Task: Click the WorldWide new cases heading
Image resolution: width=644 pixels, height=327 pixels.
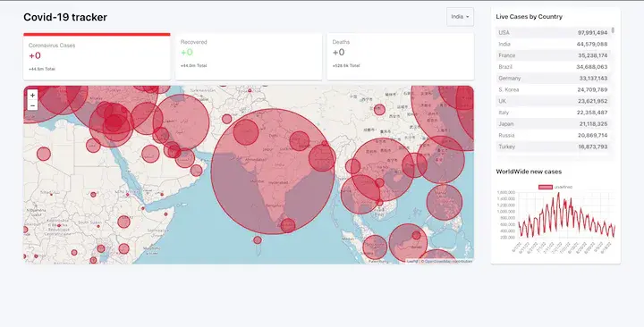Action: [x=529, y=172]
